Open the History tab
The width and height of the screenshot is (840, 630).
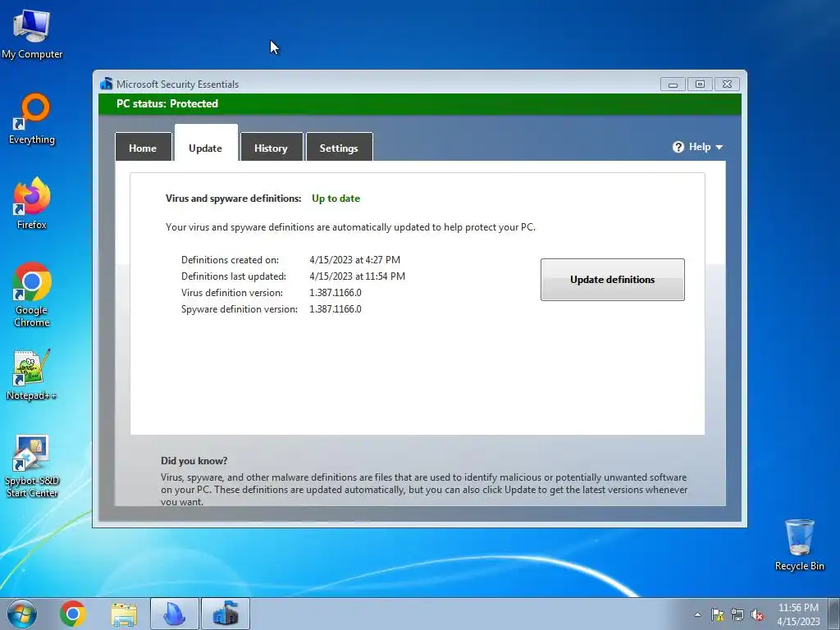click(x=271, y=148)
